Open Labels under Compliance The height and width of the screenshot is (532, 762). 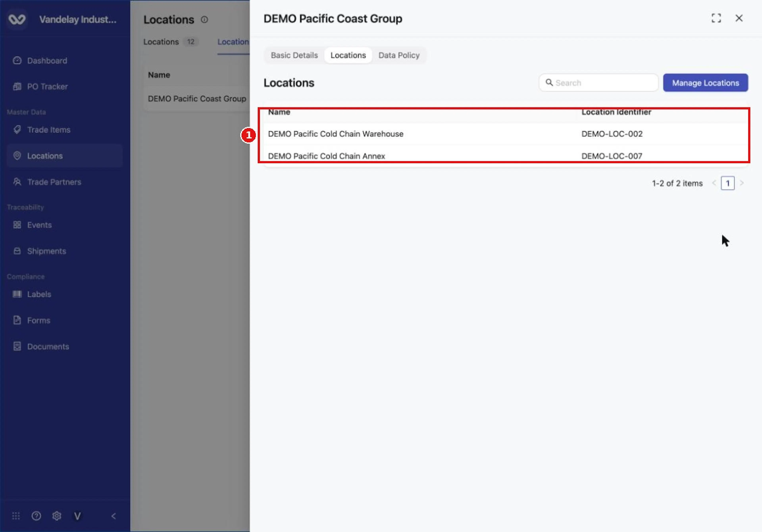(x=65, y=294)
